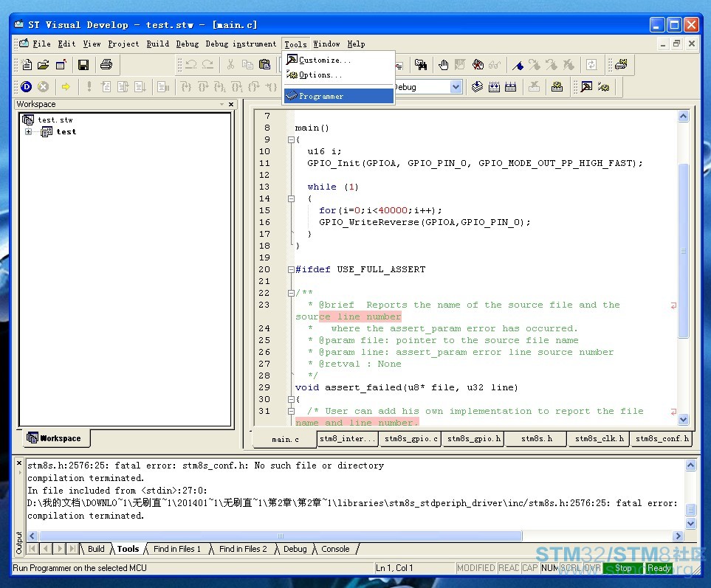Open a file with folder icon

tap(44, 65)
